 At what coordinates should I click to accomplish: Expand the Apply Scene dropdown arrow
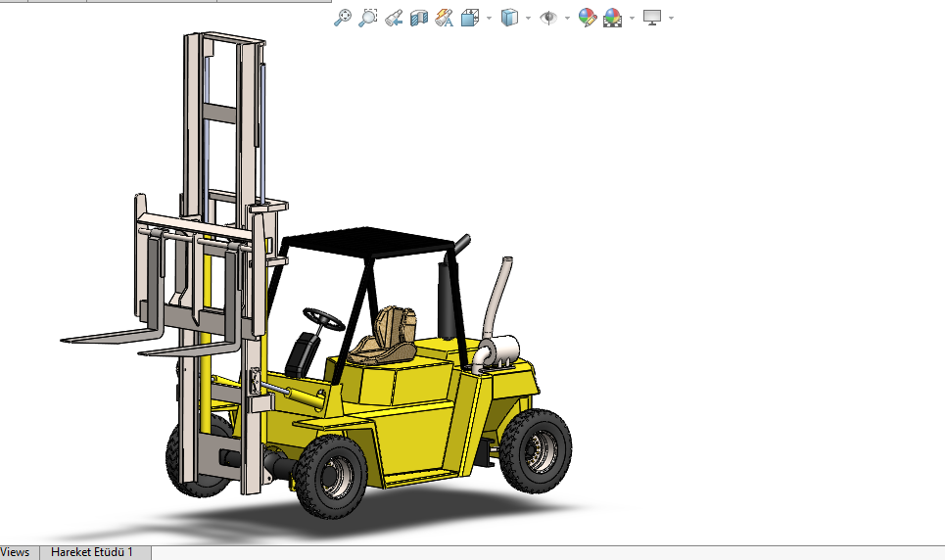click(632, 18)
